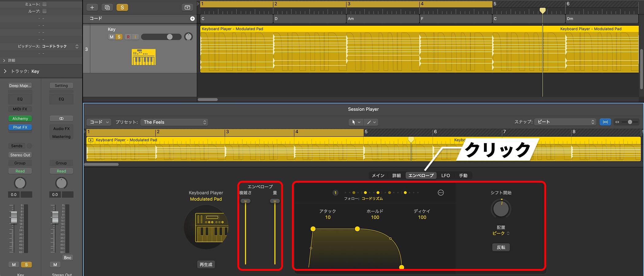Image resolution: width=644 pixels, height=276 pixels.
Task: Switch to the LFO tab
Action: tap(445, 176)
